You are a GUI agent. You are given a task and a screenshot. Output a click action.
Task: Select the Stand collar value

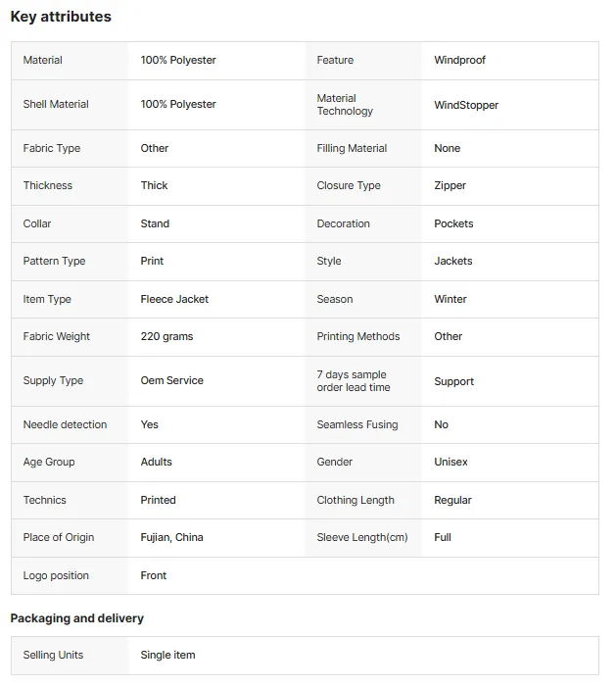[155, 223]
